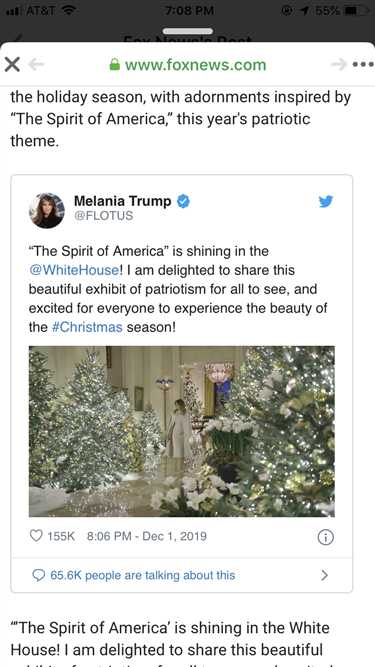Open Melania Trump's profile picture
Screen dimensions: 375x667
(47, 210)
